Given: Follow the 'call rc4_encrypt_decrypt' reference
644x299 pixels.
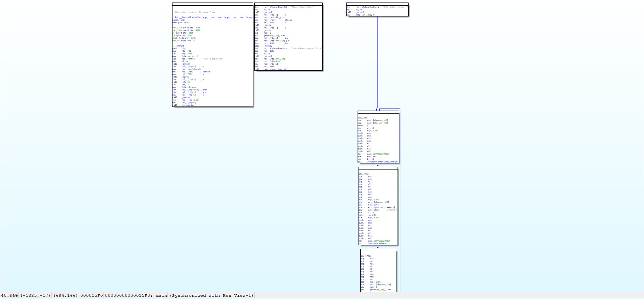Looking at the screenshot, I should 270,69.
